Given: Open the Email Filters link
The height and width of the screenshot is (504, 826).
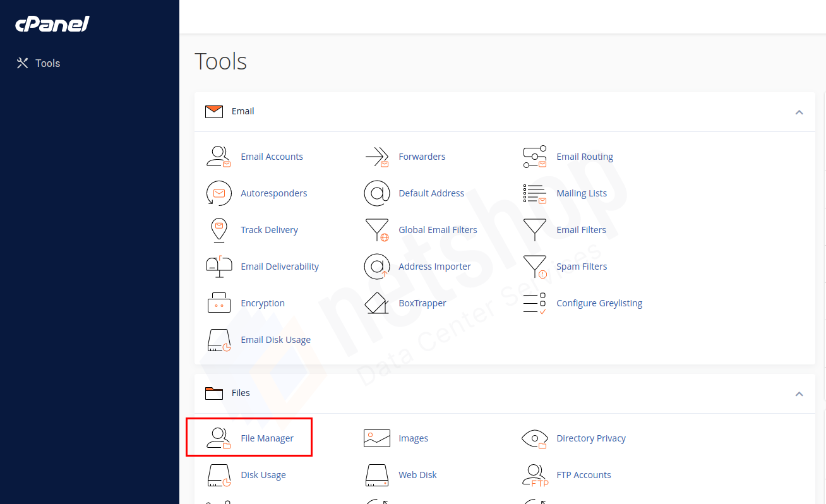Looking at the screenshot, I should pos(581,230).
